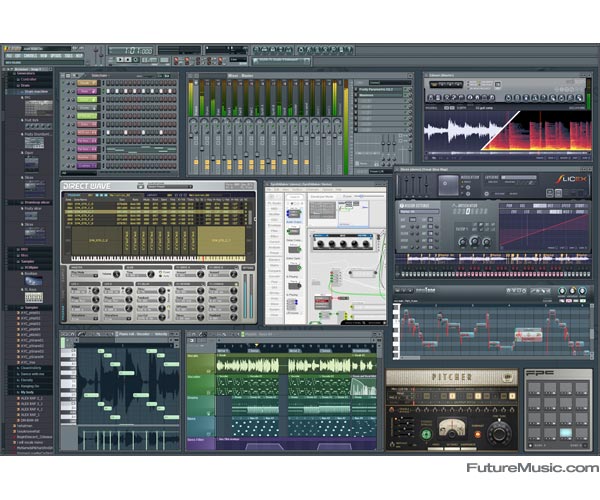
Task: Click the FPC thumbnail in the browser
Action: point(38,108)
